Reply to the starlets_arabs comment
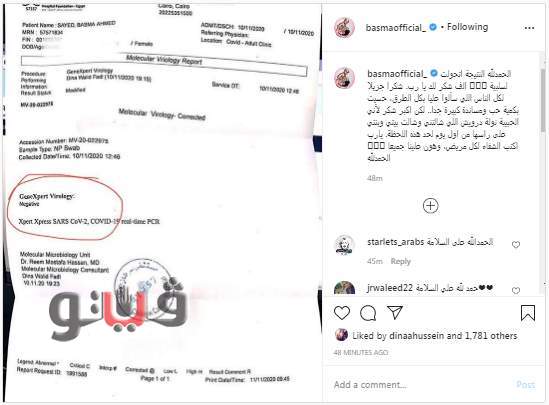The image size is (549, 405). (401, 261)
